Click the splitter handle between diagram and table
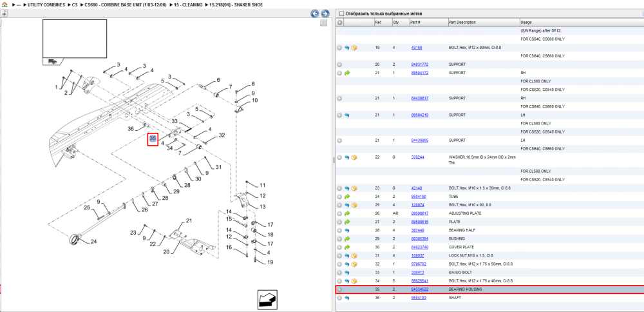Viewport: 644px width, 312px height. coord(333,161)
